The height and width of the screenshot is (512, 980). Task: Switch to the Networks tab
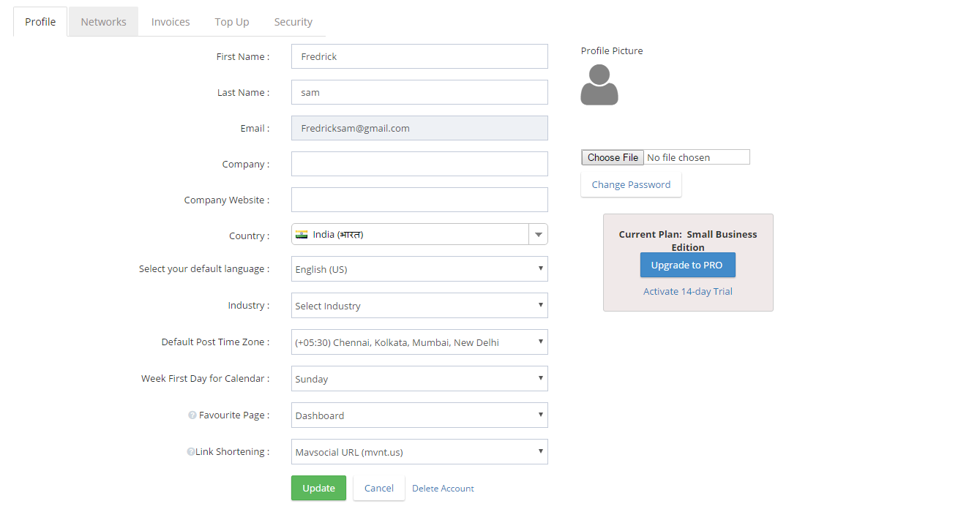click(x=103, y=22)
